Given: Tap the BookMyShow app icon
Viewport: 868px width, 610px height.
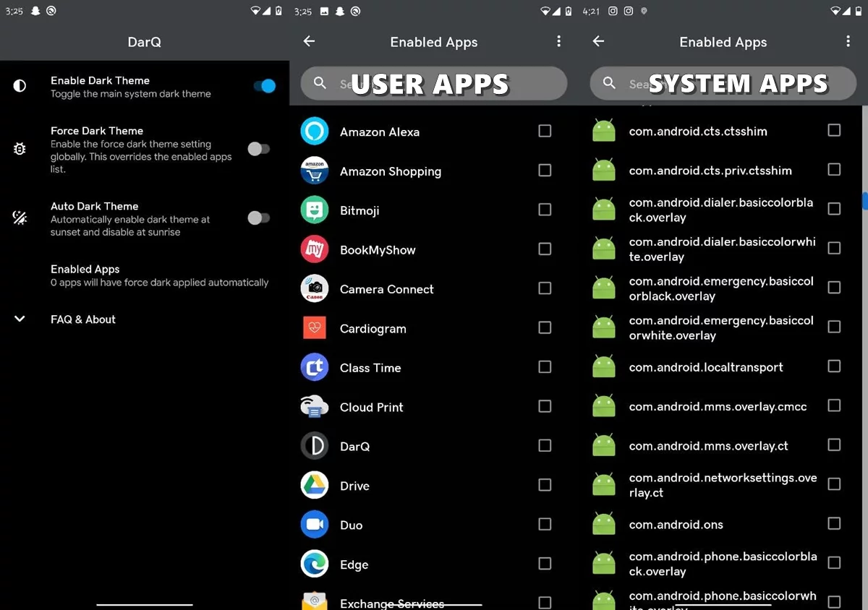Looking at the screenshot, I should pyautogui.click(x=315, y=249).
